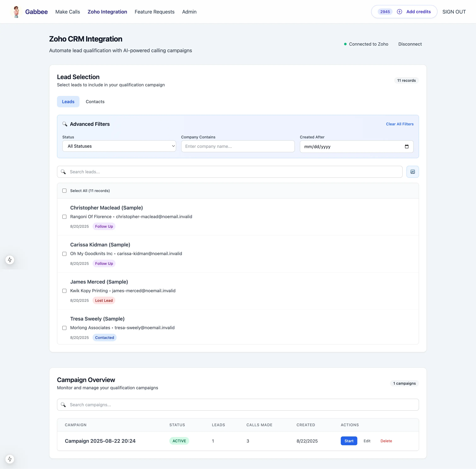Select the James Merced lead checkbox
This screenshot has width=476, height=469.
[x=64, y=291]
